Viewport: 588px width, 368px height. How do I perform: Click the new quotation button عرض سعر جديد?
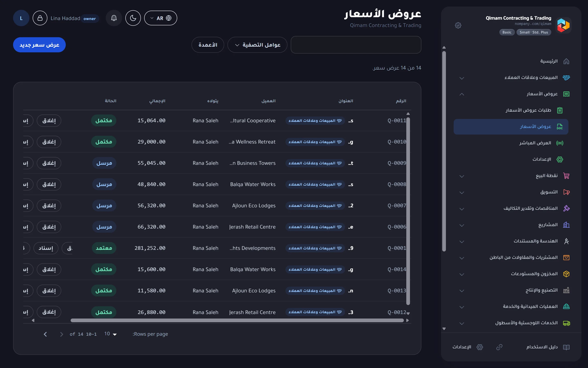[x=39, y=45]
